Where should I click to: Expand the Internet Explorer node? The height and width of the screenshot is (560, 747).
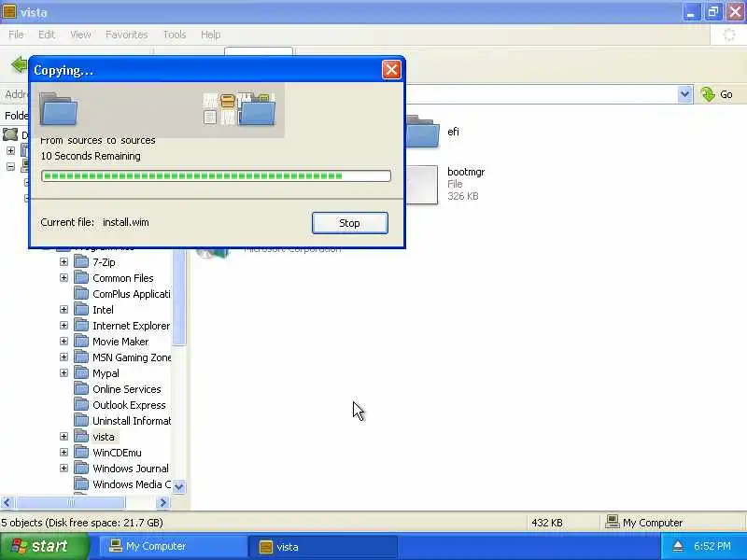63,325
